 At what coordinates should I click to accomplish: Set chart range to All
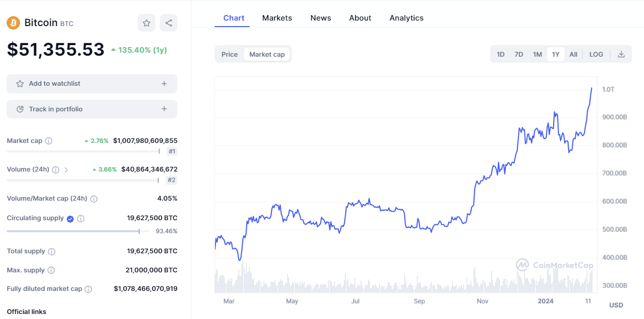coord(573,54)
